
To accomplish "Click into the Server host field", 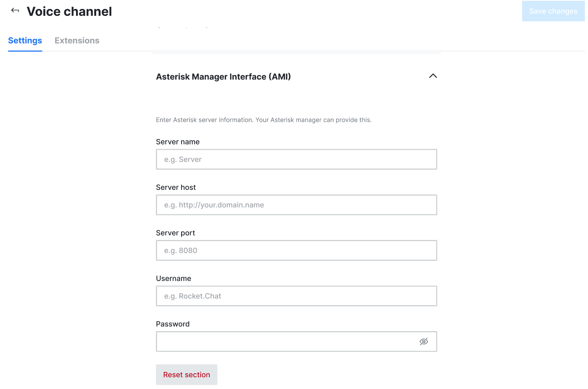I will point(296,205).
